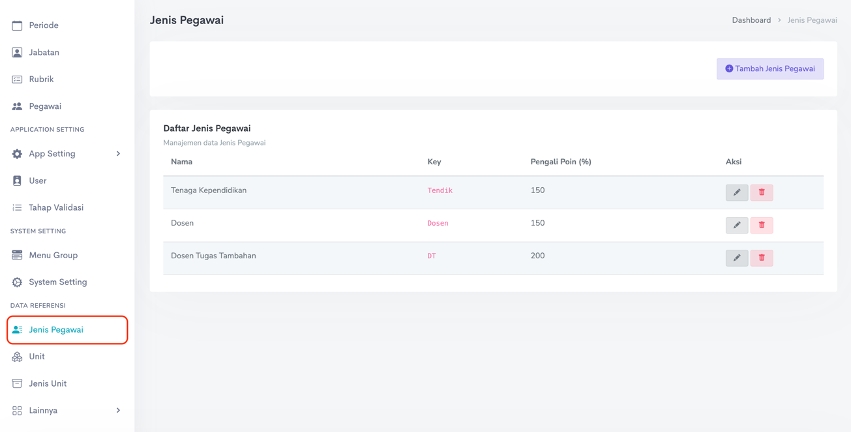Select Tahap Validasi in sidebar
The width and height of the screenshot is (852, 432).
pyautogui.click(x=56, y=208)
